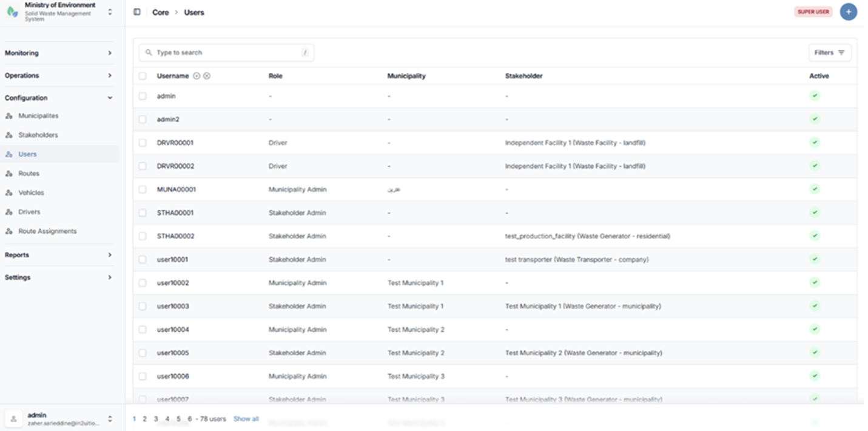The width and height of the screenshot is (868, 431).
Task: Click the Ministry of Environment leaf logo
Action: [12, 12]
